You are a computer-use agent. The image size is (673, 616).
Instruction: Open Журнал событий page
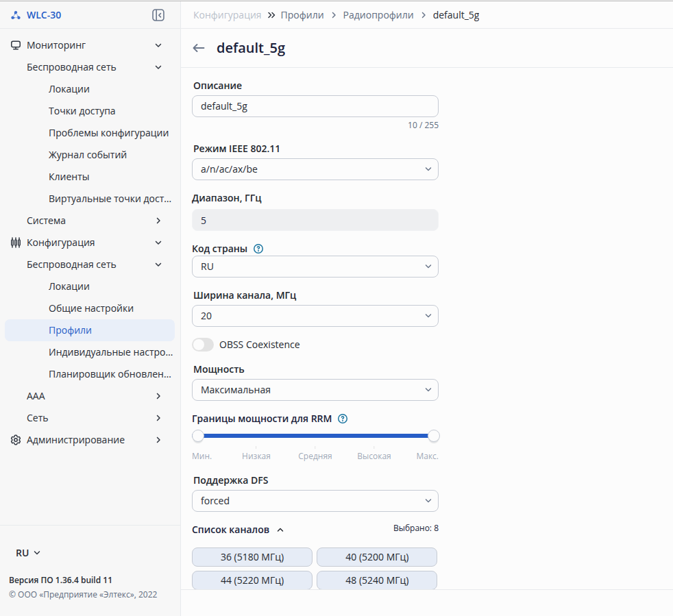tap(88, 155)
